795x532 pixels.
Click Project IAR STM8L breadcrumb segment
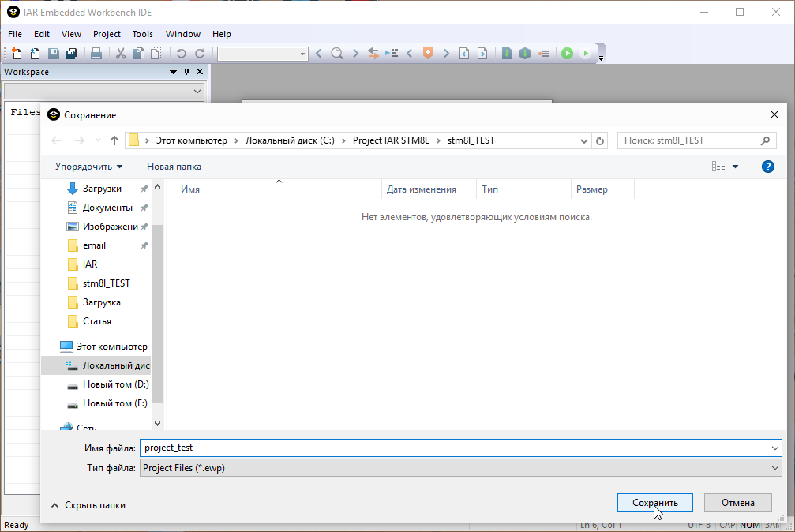(391, 140)
